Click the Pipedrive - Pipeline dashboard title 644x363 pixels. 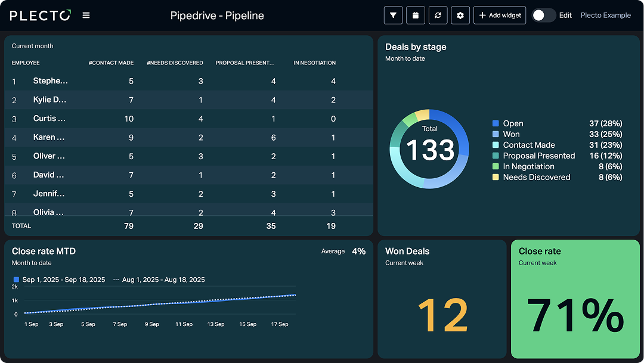tap(217, 15)
